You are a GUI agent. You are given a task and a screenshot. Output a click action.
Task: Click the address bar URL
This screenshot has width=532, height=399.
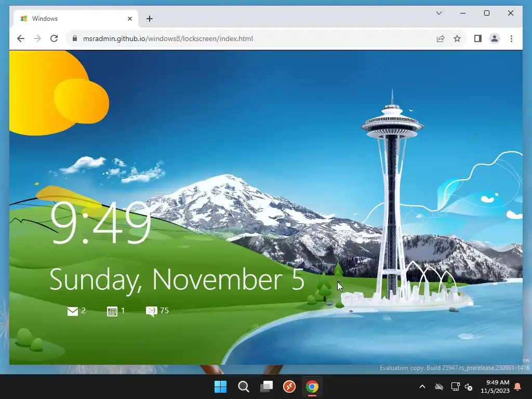168,38
